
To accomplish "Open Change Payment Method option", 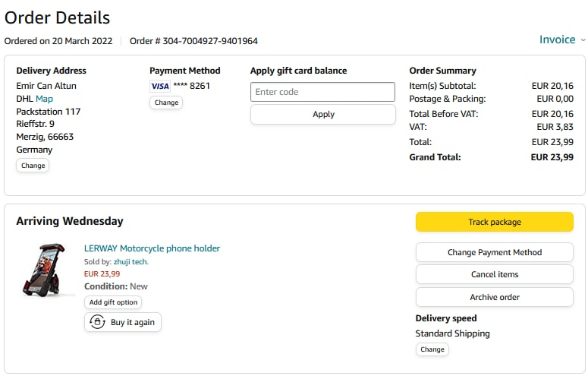I will coord(494,252).
